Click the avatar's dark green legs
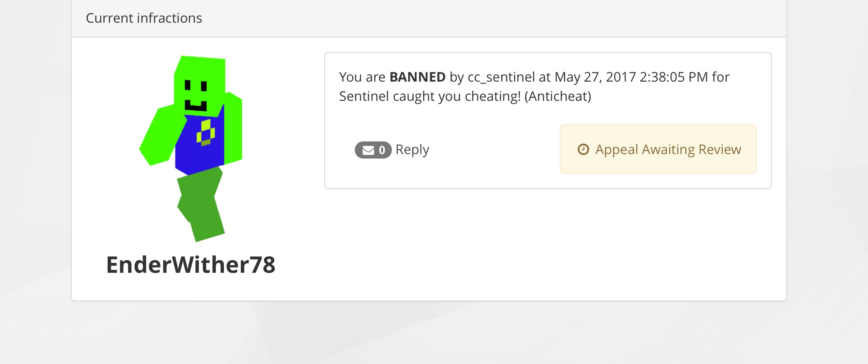This screenshot has height=364, width=868. (x=201, y=204)
